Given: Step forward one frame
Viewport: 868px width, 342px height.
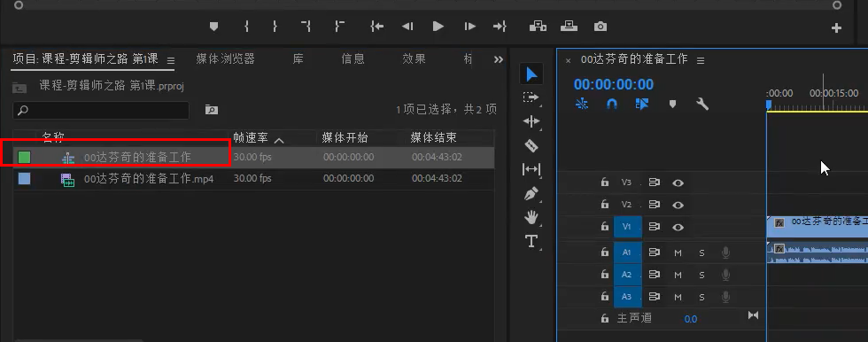Looking at the screenshot, I should point(469,26).
